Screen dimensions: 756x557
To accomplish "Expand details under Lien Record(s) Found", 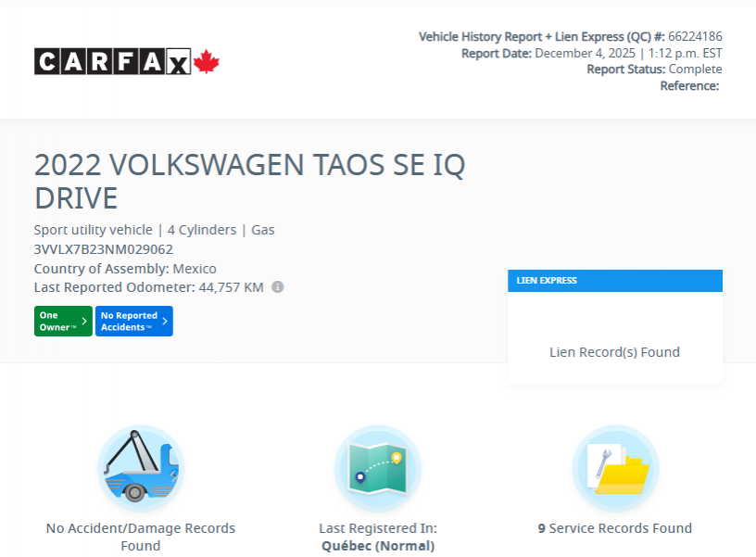I will 614,352.
